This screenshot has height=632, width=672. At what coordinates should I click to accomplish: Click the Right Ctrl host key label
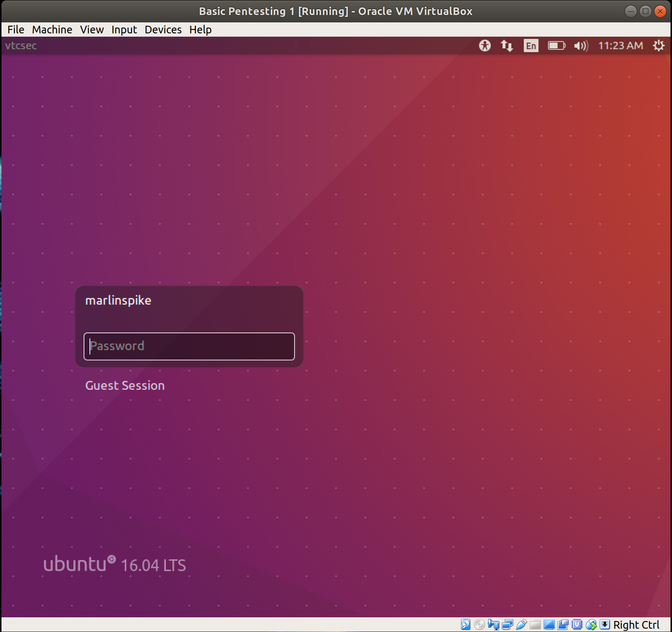636,625
